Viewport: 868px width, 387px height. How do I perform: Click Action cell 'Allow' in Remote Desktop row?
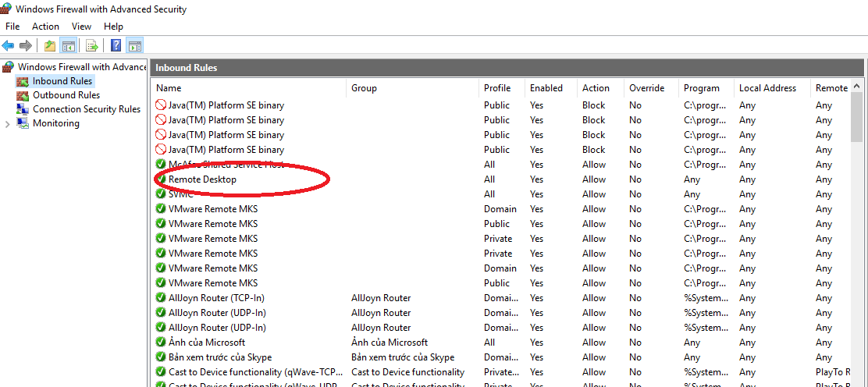(x=594, y=179)
